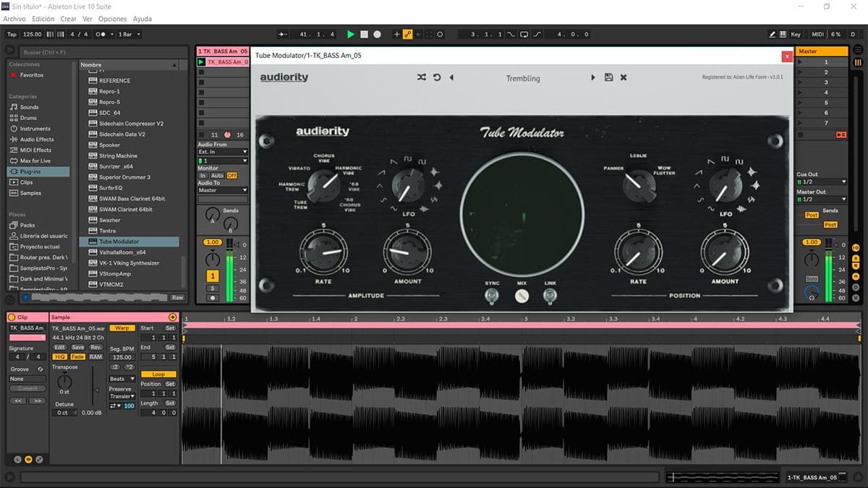Open the Groove hot-swap button
Image resolution: width=868 pixels, height=488 pixels.
pos(40,369)
